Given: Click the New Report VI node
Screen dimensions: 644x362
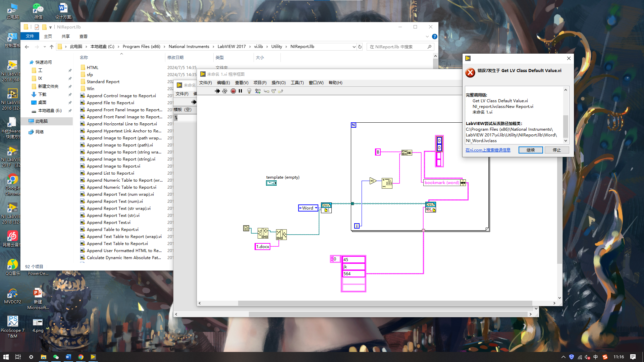Looking at the screenshot, I should [x=326, y=207].
